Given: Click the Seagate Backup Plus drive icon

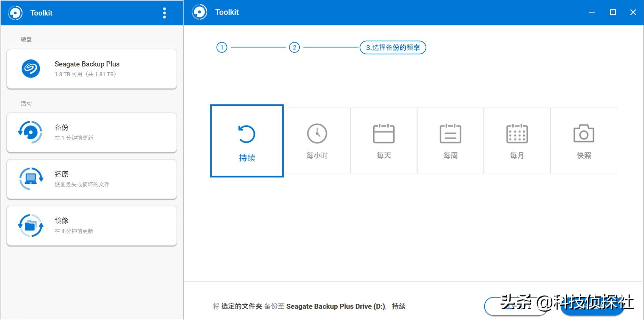Looking at the screenshot, I should (x=31, y=69).
